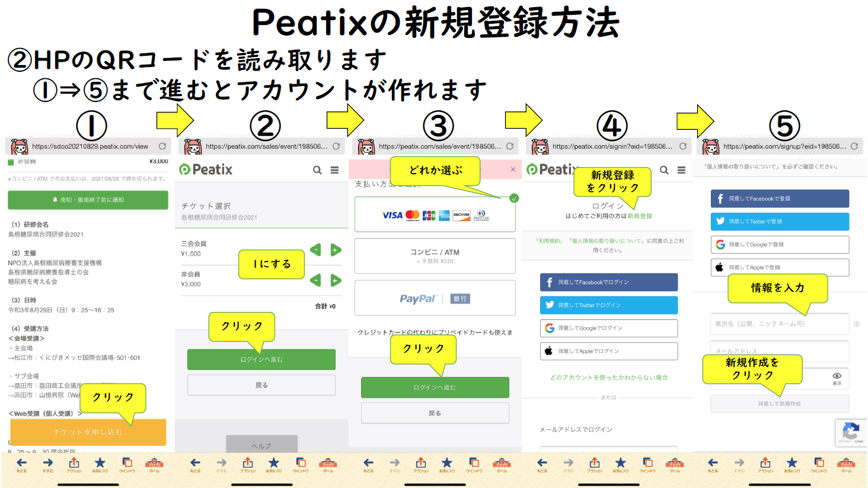Open search on the チケット選択 screen
This screenshot has height=488, width=868.
[x=317, y=170]
